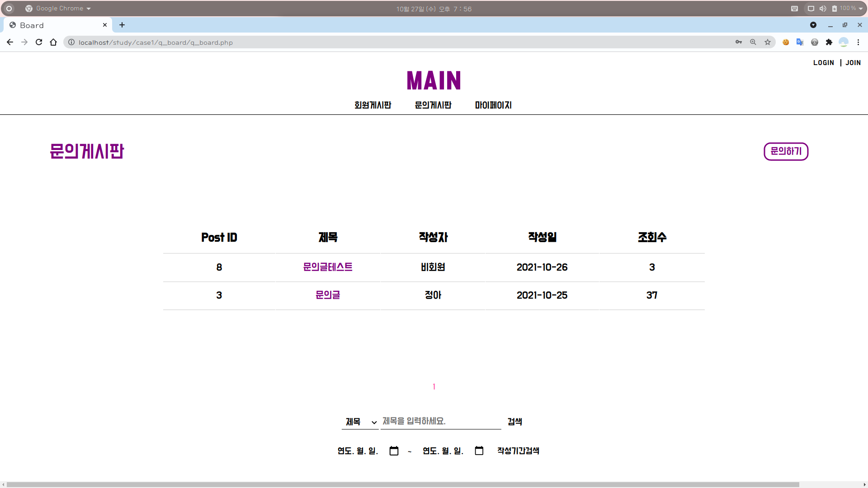Screen dimensions: 868x488
Task: Open the Chrome extensions puzzle icon
Action: point(829,42)
